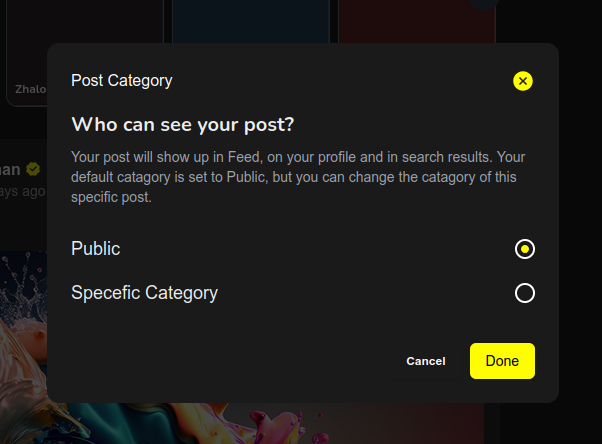
Task: Click the 'ays ago' post timestamp
Action: coord(23,191)
